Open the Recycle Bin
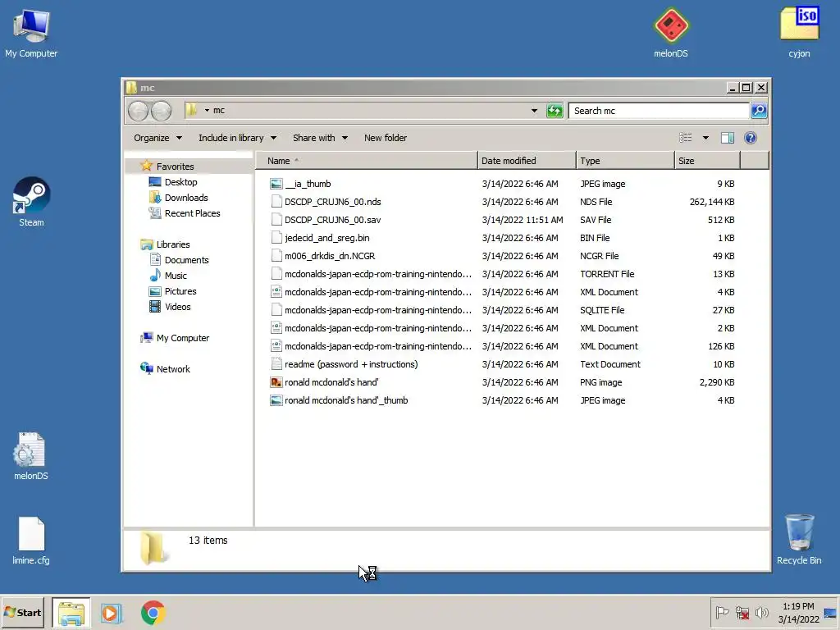Image resolution: width=840 pixels, height=630 pixels. [x=799, y=540]
